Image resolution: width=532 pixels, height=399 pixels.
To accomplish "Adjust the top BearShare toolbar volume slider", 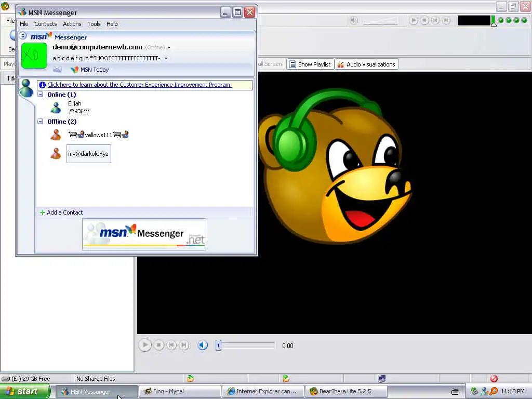I will 380,21.
